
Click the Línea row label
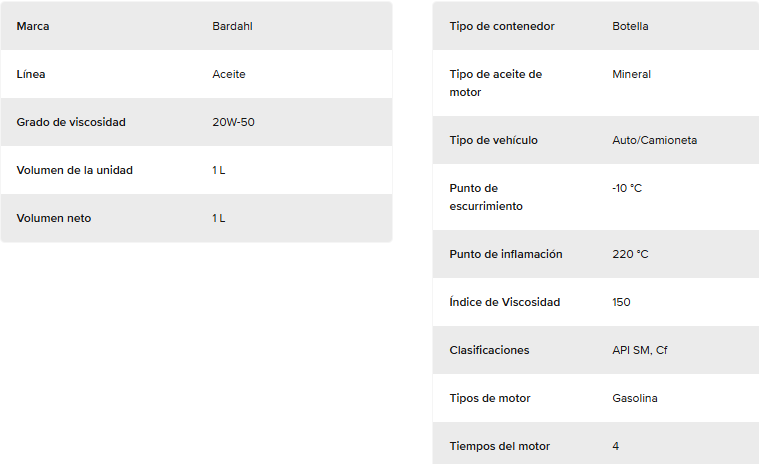tap(31, 74)
